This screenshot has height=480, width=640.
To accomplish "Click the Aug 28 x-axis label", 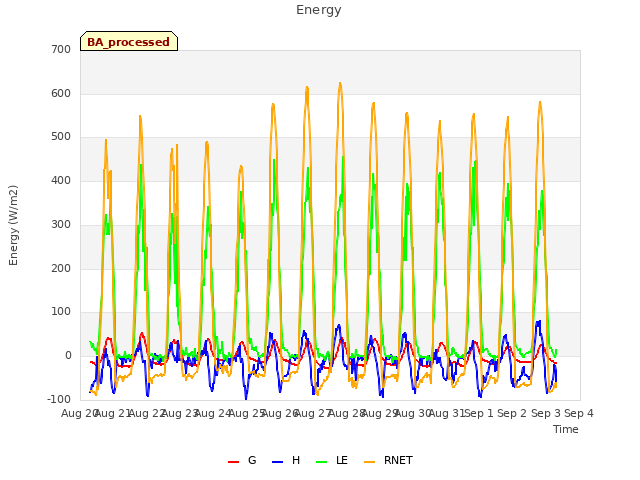I will pyautogui.click(x=346, y=413).
